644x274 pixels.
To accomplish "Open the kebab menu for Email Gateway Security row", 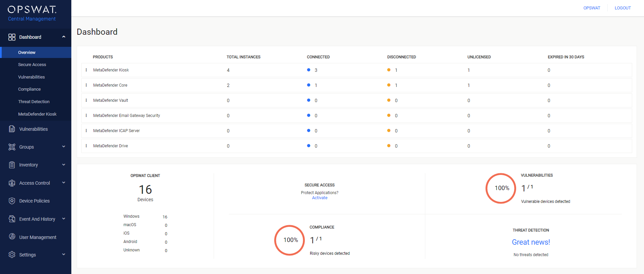I will pos(86,116).
